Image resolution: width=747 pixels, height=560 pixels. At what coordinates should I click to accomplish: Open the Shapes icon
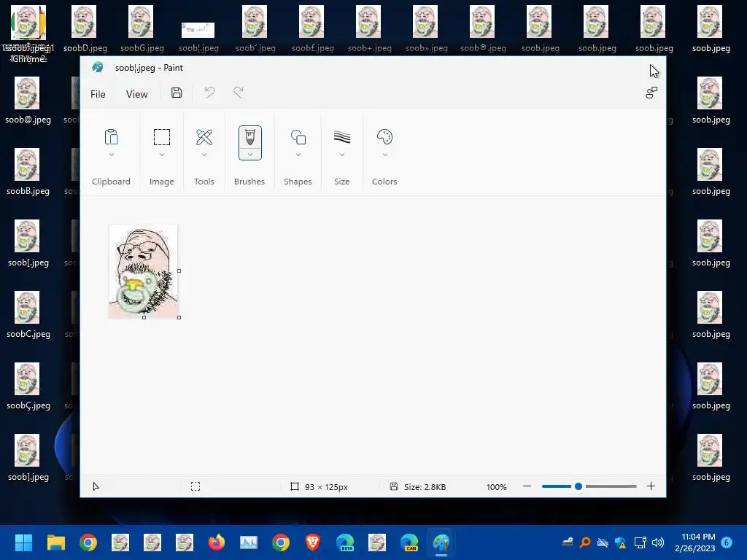pos(298,137)
